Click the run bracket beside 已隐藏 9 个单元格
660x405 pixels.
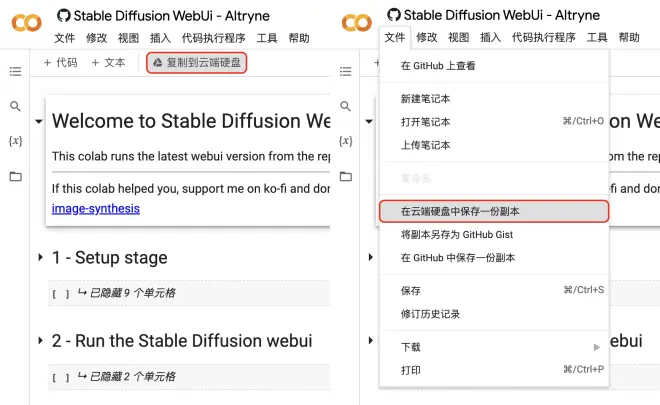click(x=60, y=294)
